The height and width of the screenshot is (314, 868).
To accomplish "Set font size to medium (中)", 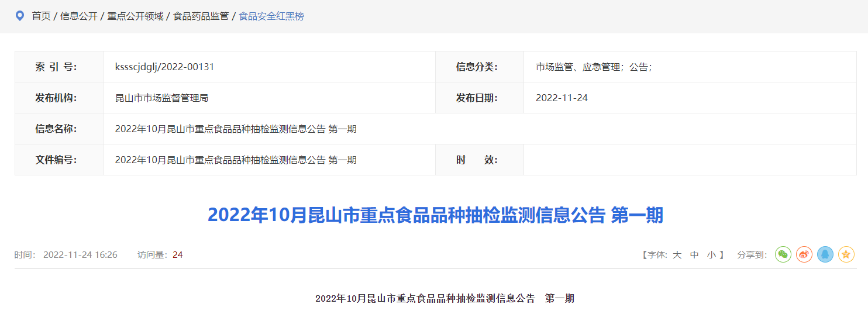I will [x=694, y=255].
